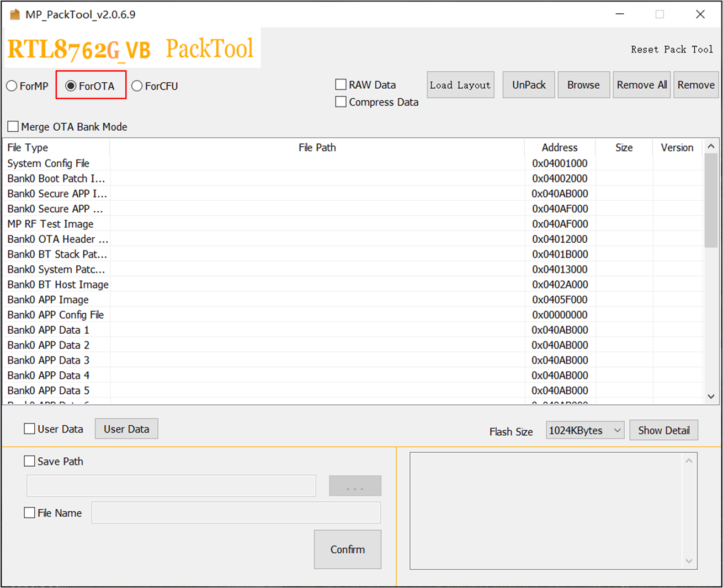Image resolution: width=723 pixels, height=588 pixels.
Task: Click the ellipsis save path button
Action: point(355,486)
